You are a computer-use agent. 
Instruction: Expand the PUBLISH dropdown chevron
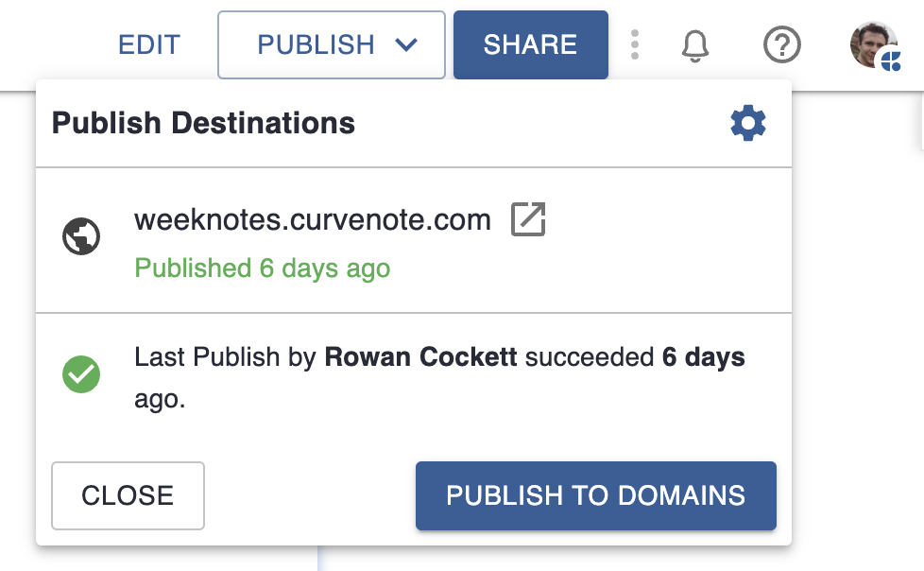(408, 44)
